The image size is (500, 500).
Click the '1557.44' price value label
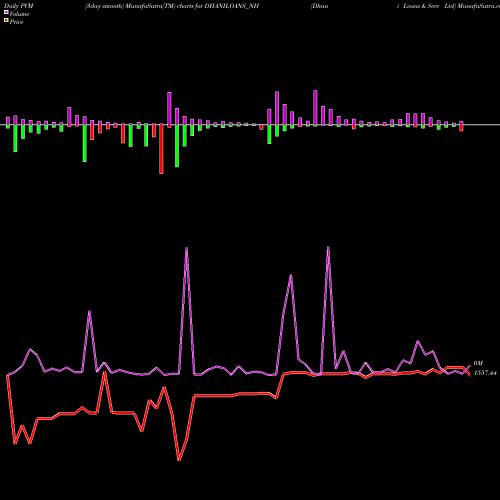(x=485, y=373)
